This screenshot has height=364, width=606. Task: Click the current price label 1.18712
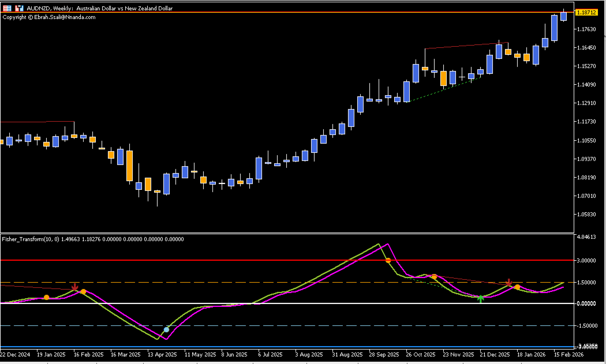(586, 13)
